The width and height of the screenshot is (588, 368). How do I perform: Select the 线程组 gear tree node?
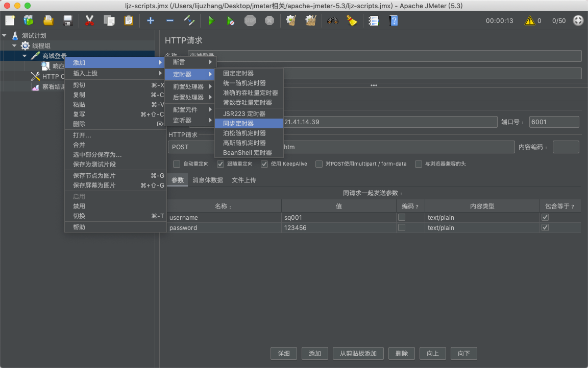click(36, 46)
